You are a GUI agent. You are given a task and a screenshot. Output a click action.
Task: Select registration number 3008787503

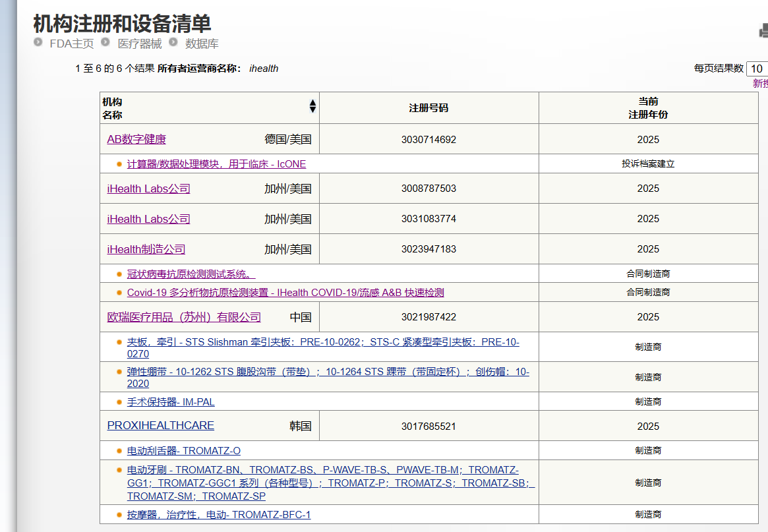[x=428, y=189]
